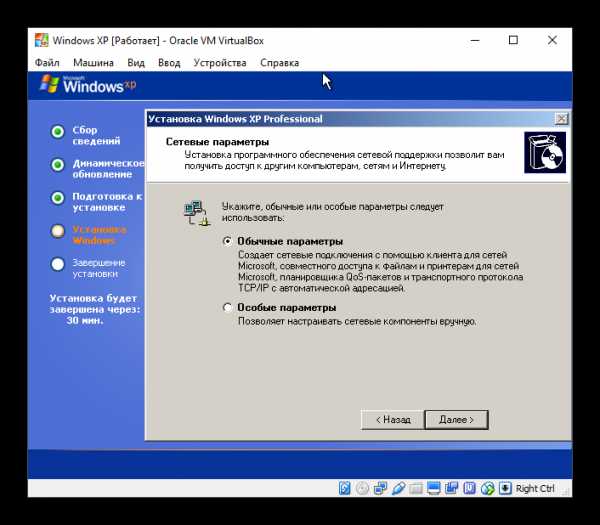The height and width of the screenshot is (525, 600).
Task: Open the Файл menu
Action: click(47, 62)
